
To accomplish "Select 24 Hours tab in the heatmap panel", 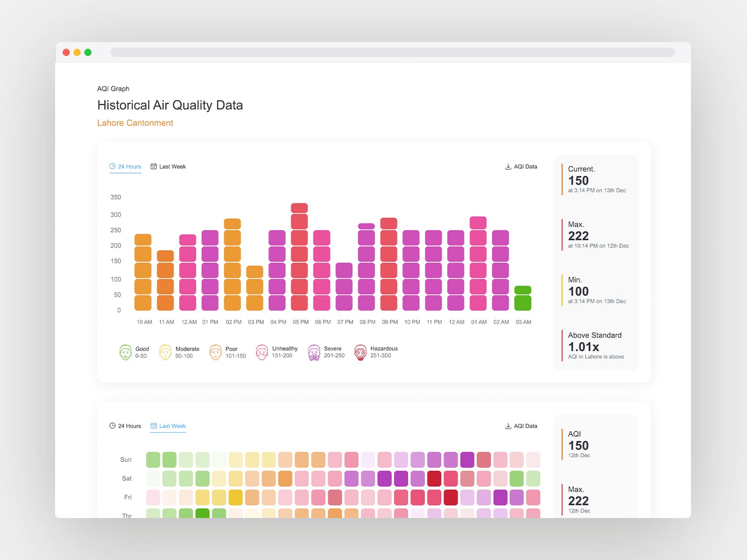I will click(x=125, y=426).
